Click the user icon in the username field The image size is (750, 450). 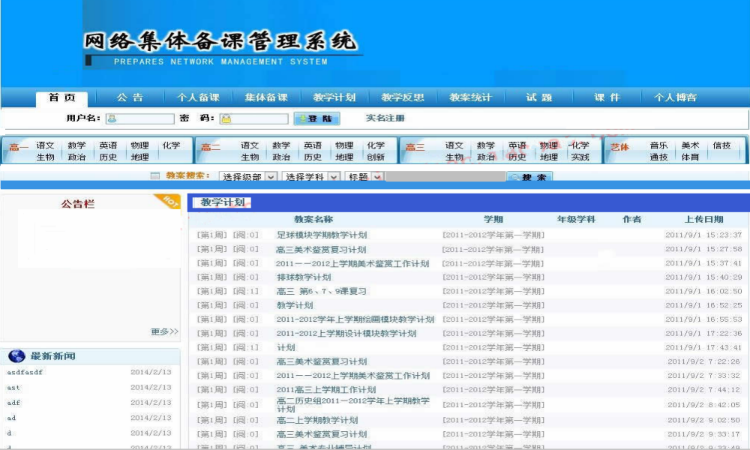pos(111,119)
